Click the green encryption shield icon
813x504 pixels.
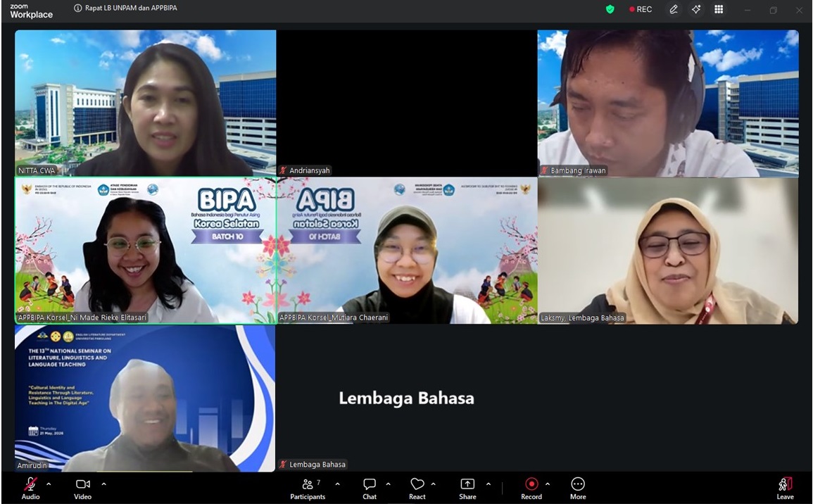click(610, 9)
